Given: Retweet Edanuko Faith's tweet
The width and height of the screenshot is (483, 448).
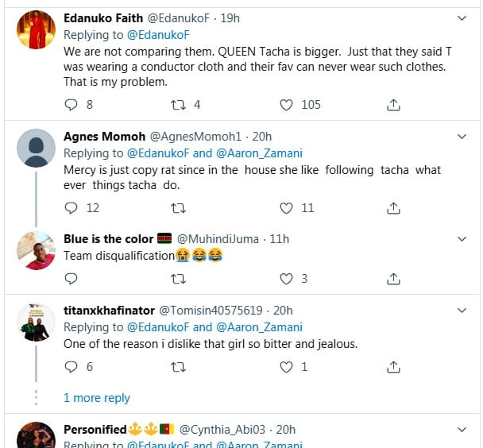Looking at the screenshot, I should tap(179, 105).
